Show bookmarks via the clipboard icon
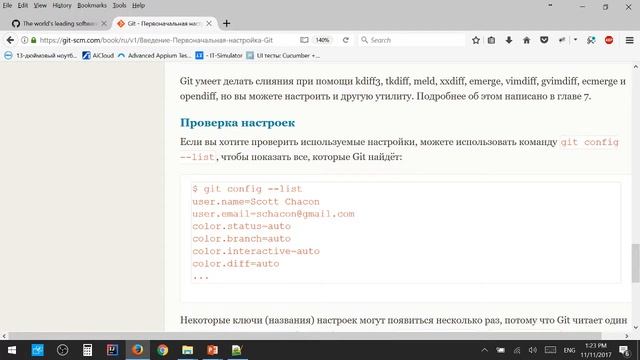Viewport: 640px width, 360px height. [x=491, y=40]
